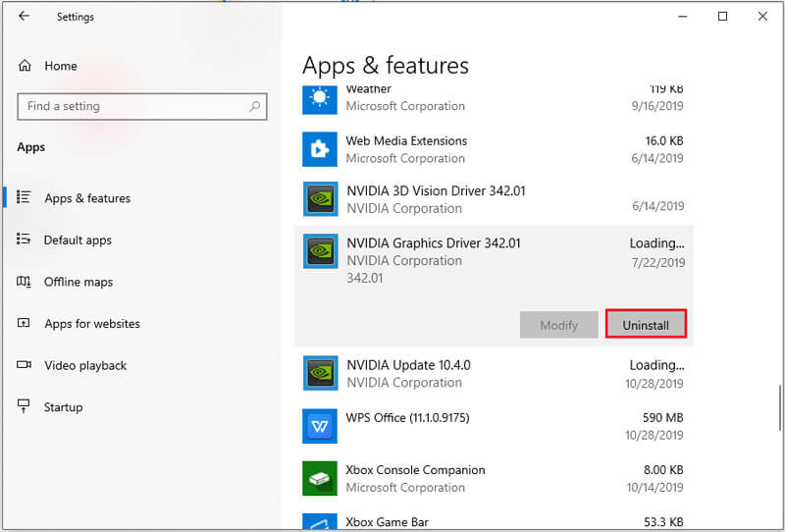The width and height of the screenshot is (785, 532).
Task: Click the NVIDIA Update 10.4.0 icon
Action: (x=320, y=374)
